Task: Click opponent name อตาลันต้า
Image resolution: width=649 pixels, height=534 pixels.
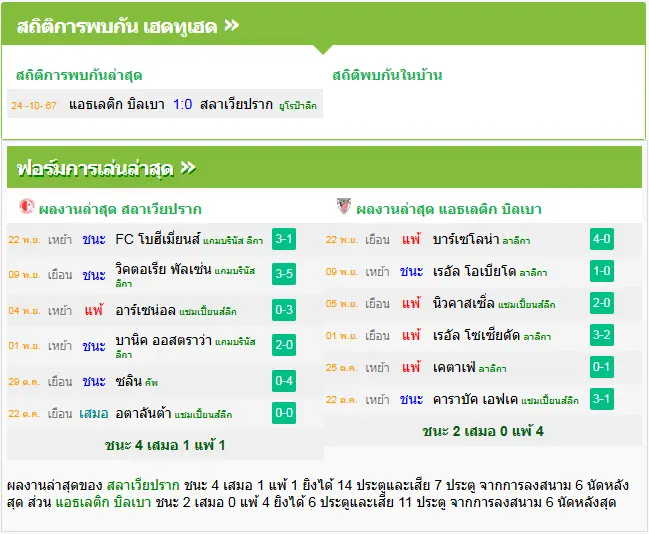Action: [143, 413]
